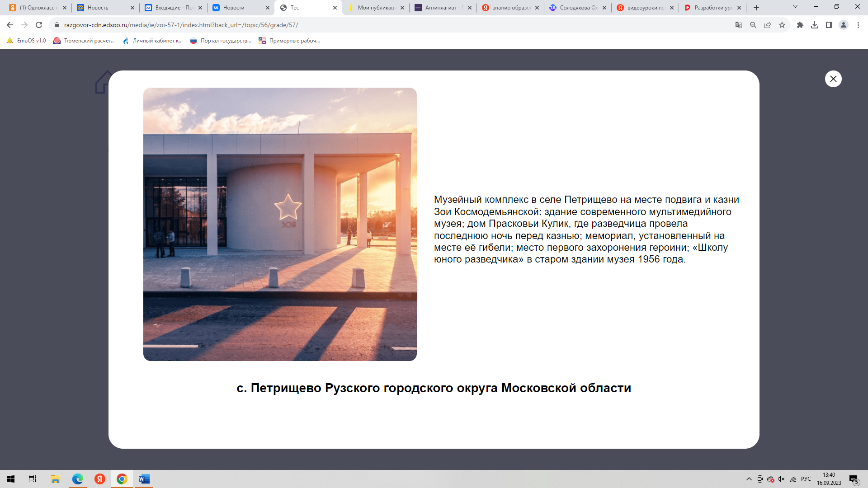
Task: Show hidden system tray icons
Action: (x=749, y=479)
